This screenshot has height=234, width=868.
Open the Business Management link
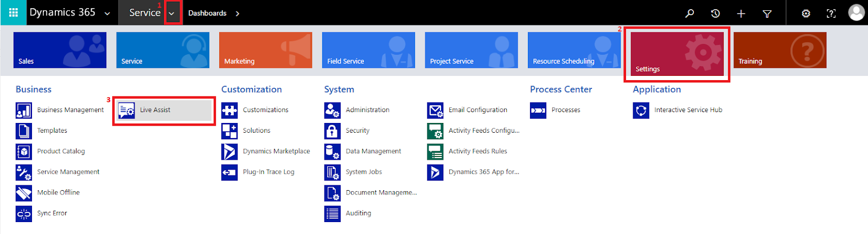click(71, 110)
